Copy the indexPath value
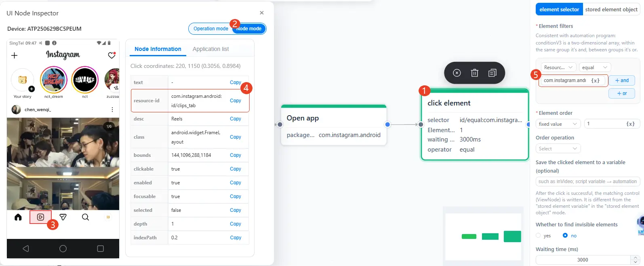 (236, 238)
